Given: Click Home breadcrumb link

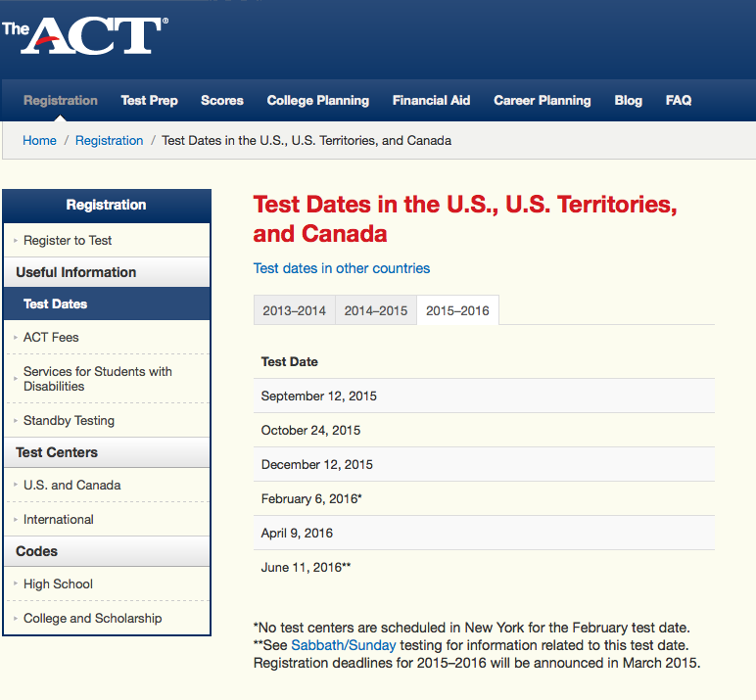Looking at the screenshot, I should pyautogui.click(x=39, y=140).
